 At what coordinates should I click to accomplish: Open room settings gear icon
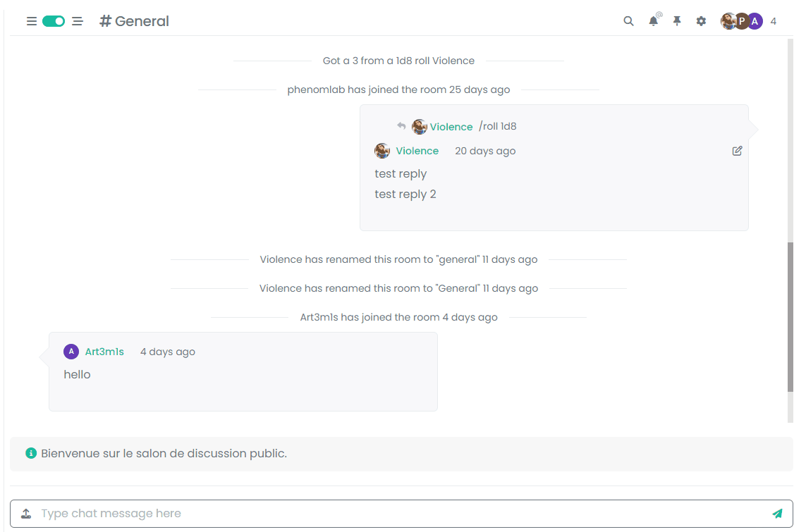[x=701, y=21]
